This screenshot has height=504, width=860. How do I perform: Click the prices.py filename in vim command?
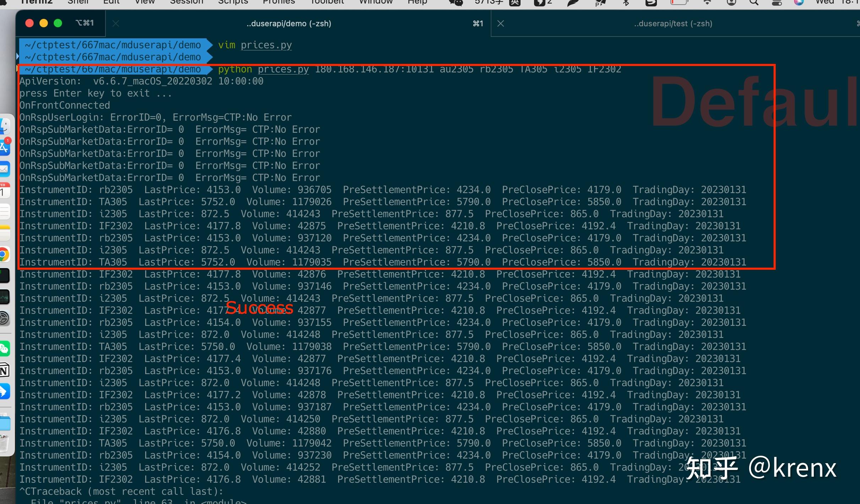266,45
